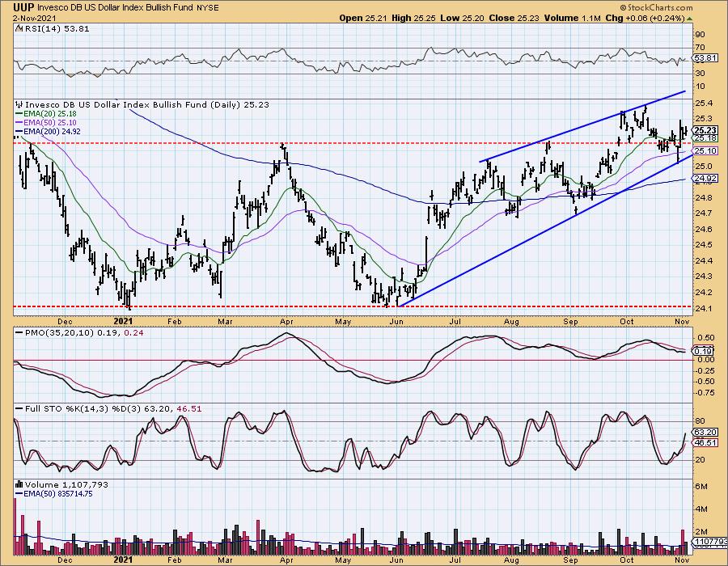Click the black PMO legend line icon
The width and height of the screenshot is (728, 566).
click(x=19, y=333)
